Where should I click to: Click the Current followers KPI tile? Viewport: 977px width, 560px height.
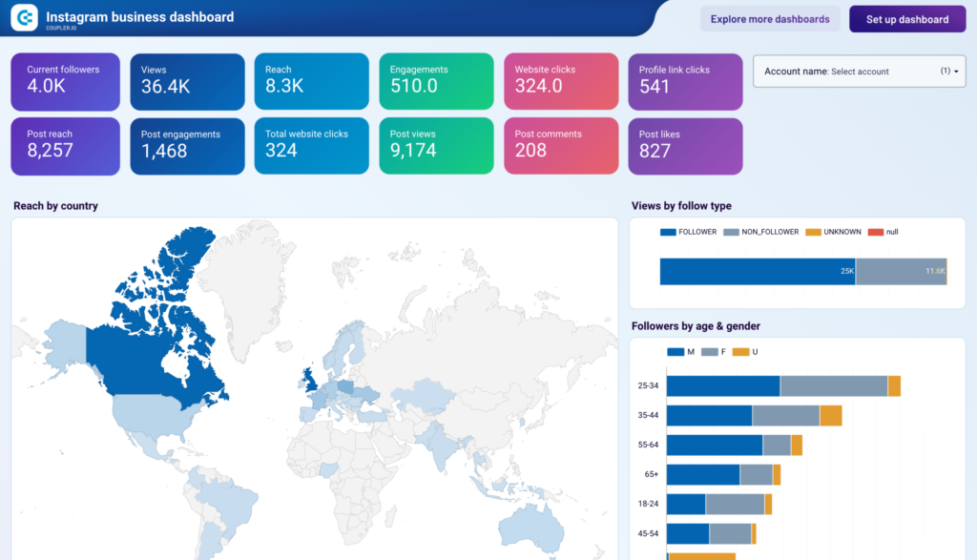(x=65, y=81)
